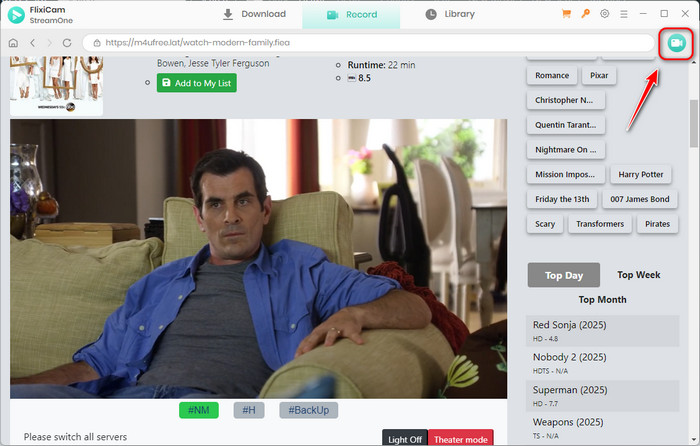Go to browser home page icon
Screen dimensions: 700x446
13,43
